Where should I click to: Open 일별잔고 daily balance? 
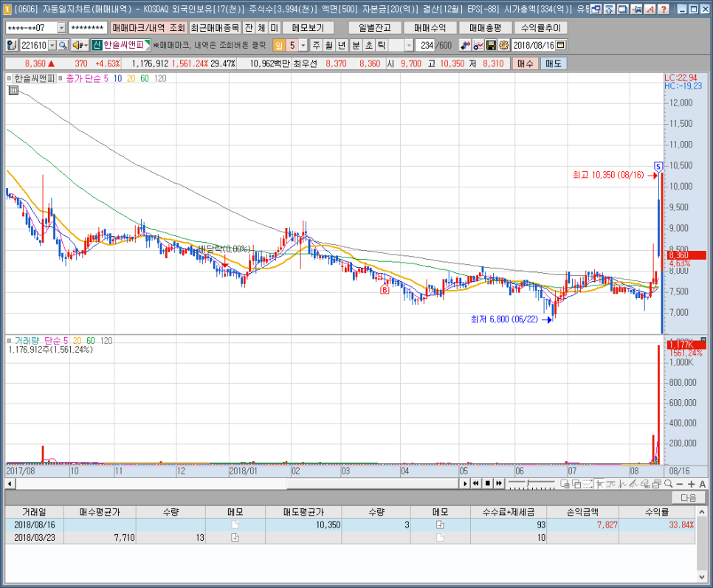[375, 28]
